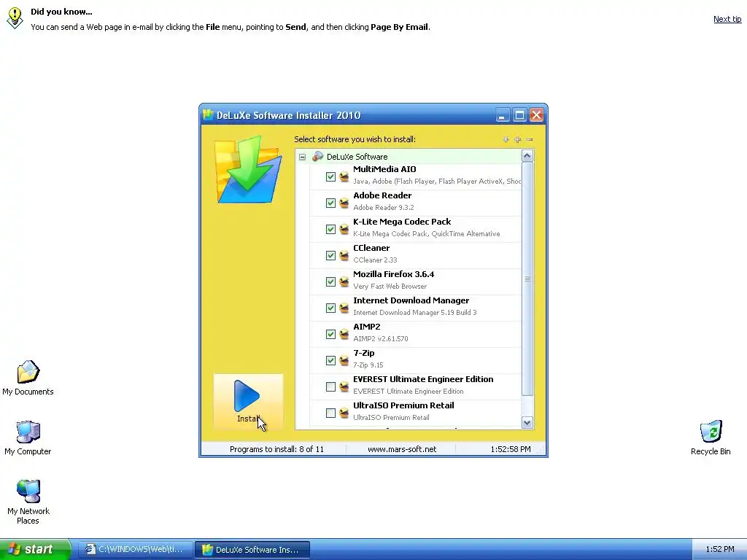Viewport: 747px width, 560px height.
Task: Click the package icon beside MultiMedia AIO
Action: (x=344, y=176)
